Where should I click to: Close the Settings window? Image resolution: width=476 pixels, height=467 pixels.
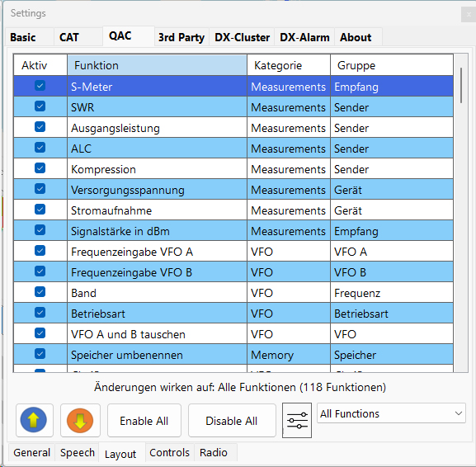pyautogui.click(x=469, y=14)
